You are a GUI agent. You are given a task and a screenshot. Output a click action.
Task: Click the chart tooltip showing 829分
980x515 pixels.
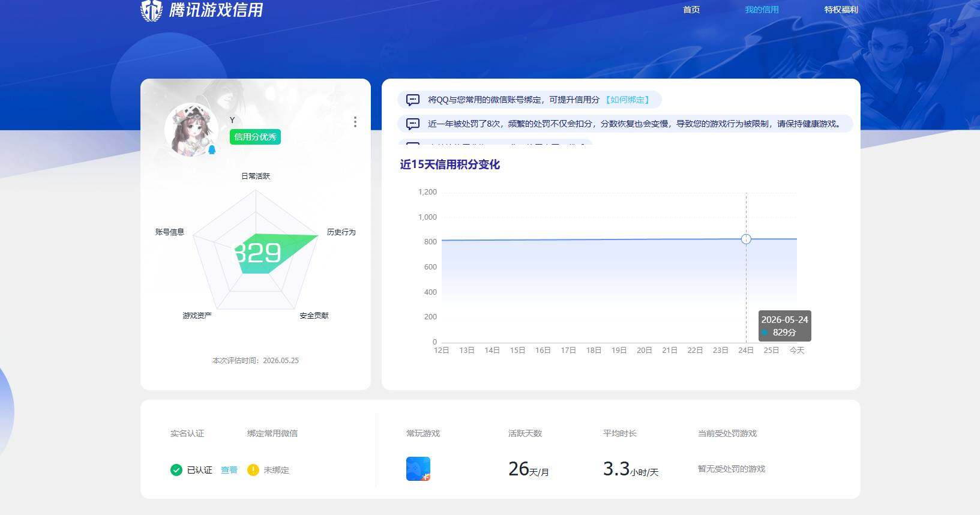pyautogui.click(x=785, y=326)
